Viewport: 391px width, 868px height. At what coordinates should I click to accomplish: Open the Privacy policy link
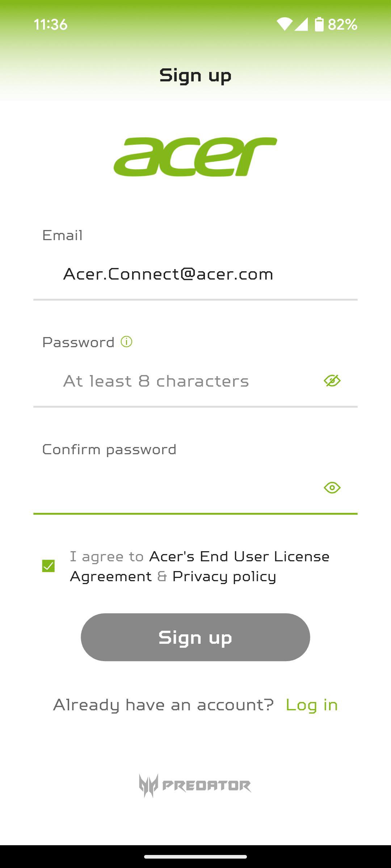click(x=224, y=576)
